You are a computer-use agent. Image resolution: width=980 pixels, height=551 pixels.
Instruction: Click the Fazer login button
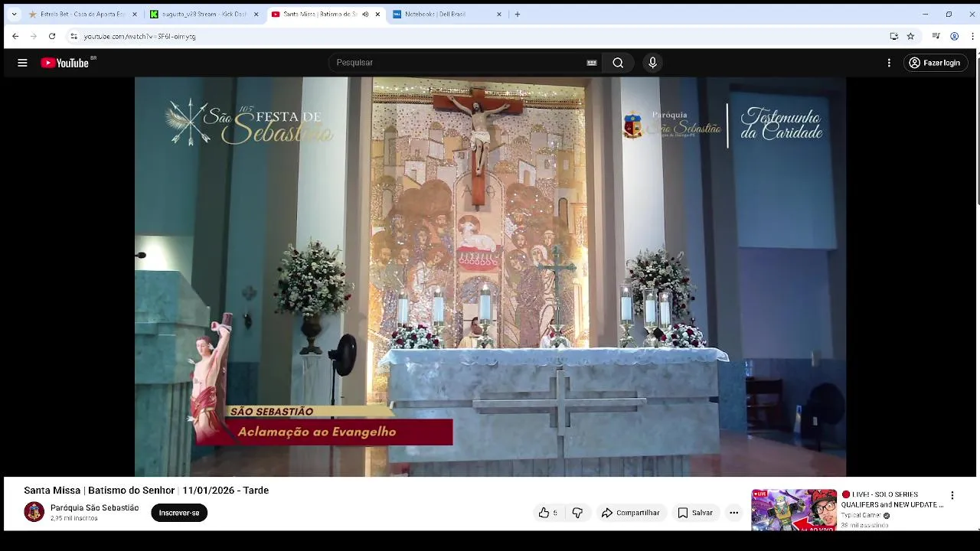[x=935, y=63]
